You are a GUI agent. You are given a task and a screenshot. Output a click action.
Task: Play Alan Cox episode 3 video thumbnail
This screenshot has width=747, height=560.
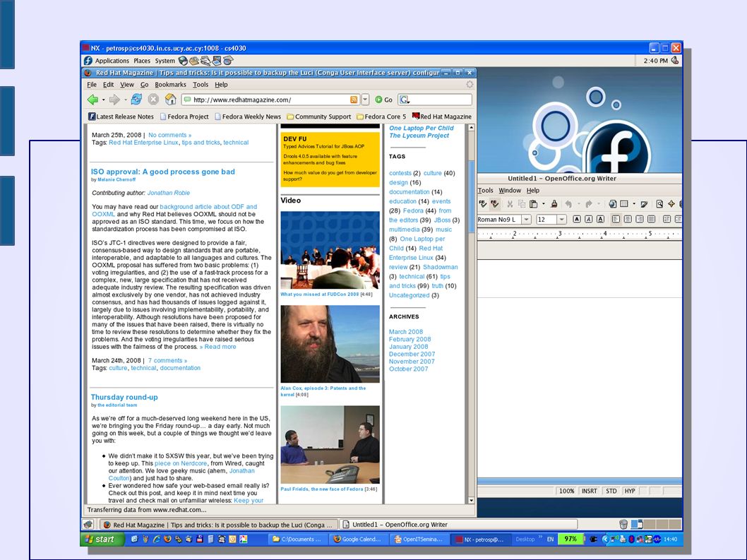click(330, 344)
